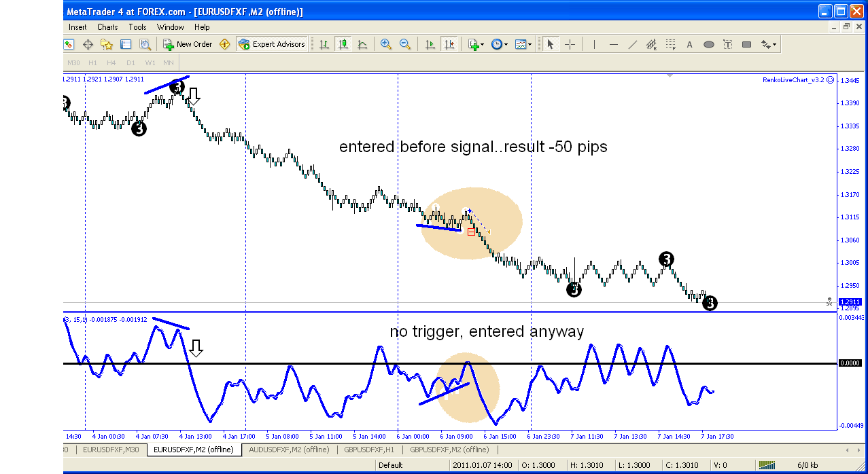The height and width of the screenshot is (474, 868).
Task: Click the 0.0000 indicator level label
Action: click(851, 363)
